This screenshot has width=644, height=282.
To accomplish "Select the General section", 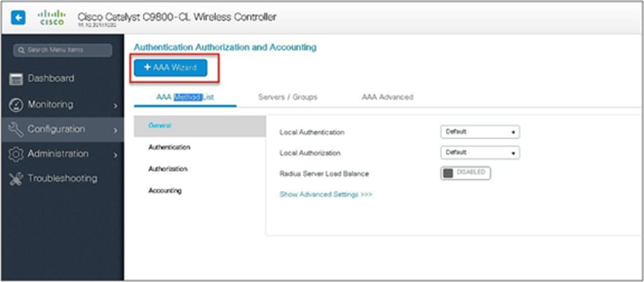I will click(x=200, y=126).
